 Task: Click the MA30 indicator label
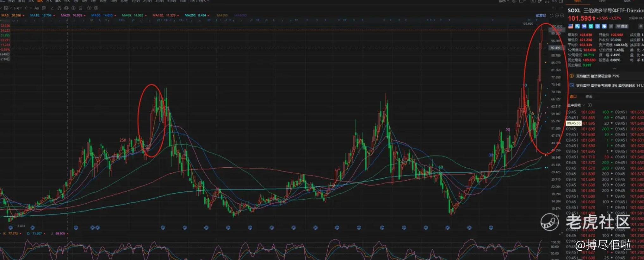(96, 15)
